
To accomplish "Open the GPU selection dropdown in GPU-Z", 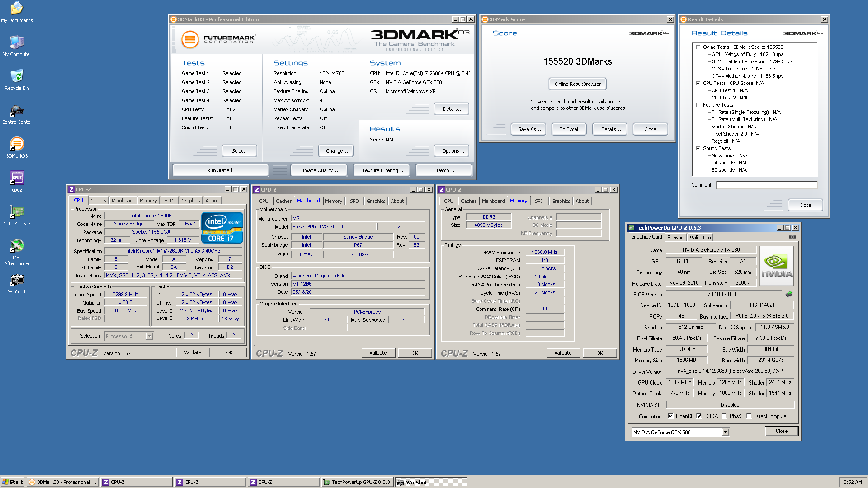I will (725, 432).
